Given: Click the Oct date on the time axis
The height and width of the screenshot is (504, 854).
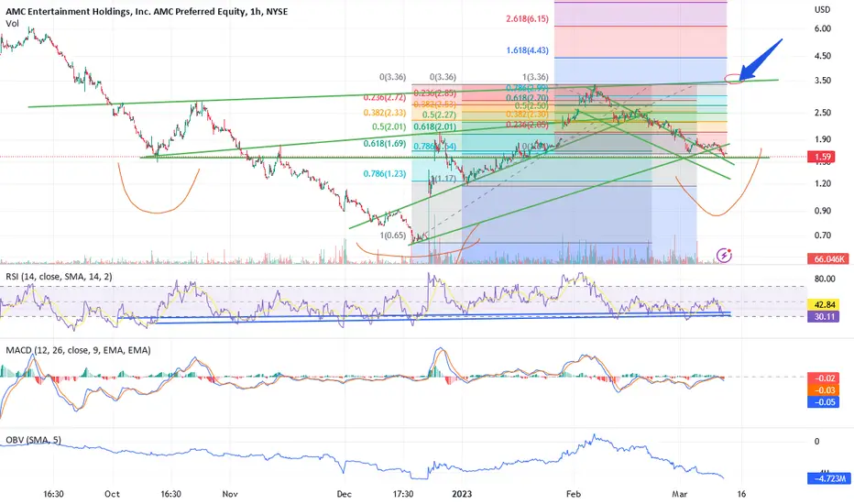Looking at the screenshot, I should coord(112,494).
